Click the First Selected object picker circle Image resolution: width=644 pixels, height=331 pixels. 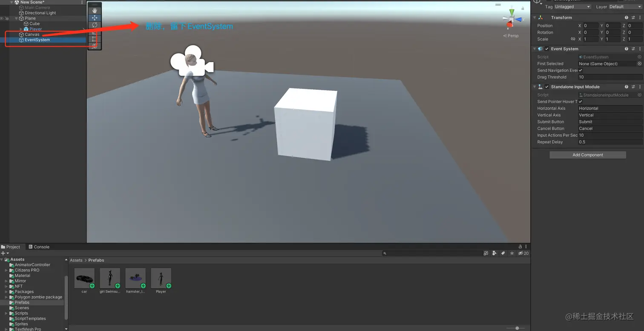pyautogui.click(x=639, y=63)
